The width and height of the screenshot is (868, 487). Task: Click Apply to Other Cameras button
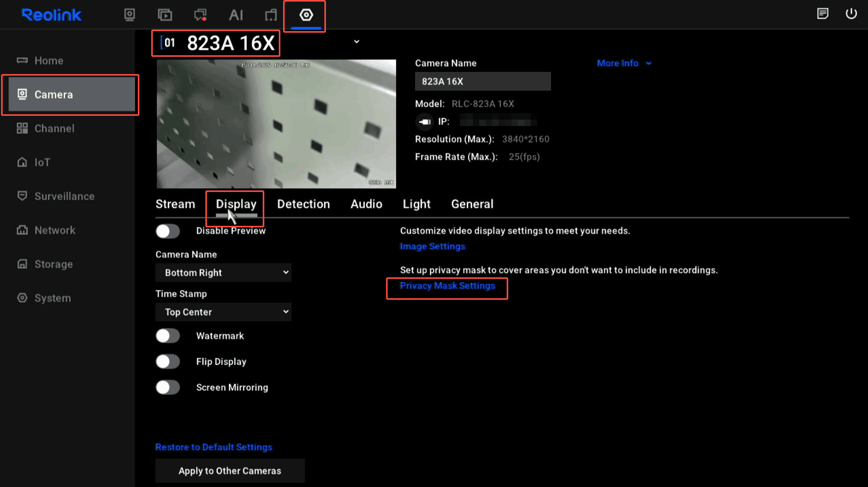(x=230, y=470)
